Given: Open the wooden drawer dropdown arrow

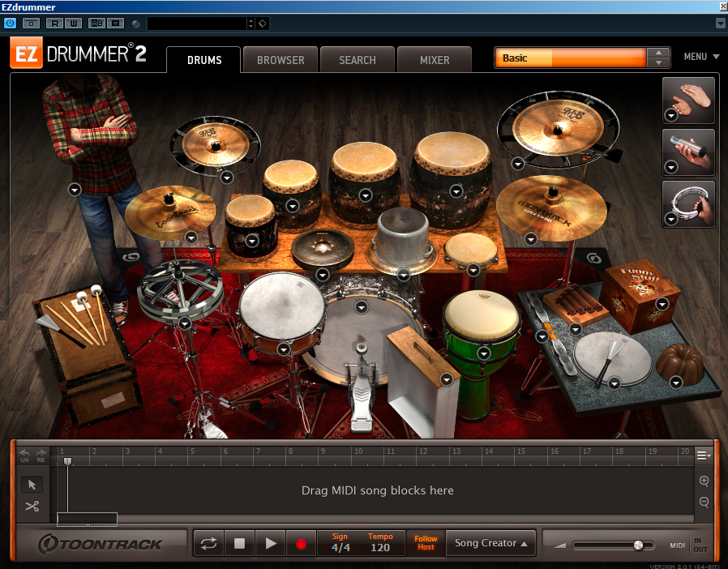Looking at the screenshot, I should [x=447, y=379].
